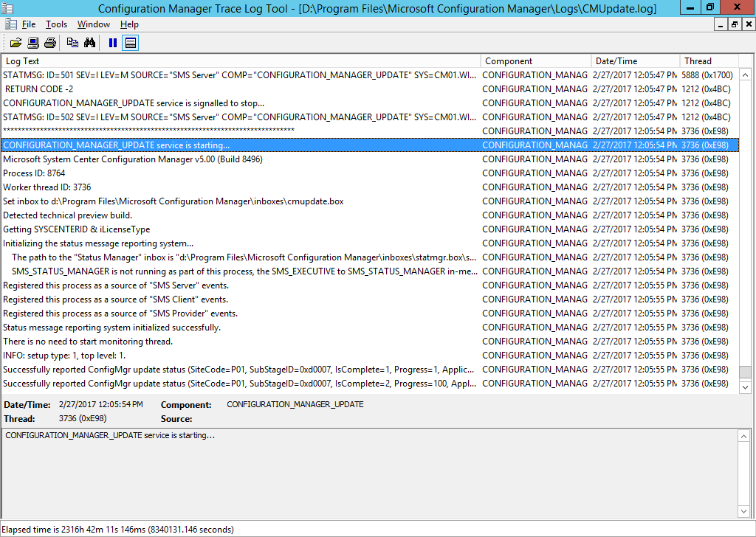Click log list scrollbar up arrow

(x=745, y=75)
